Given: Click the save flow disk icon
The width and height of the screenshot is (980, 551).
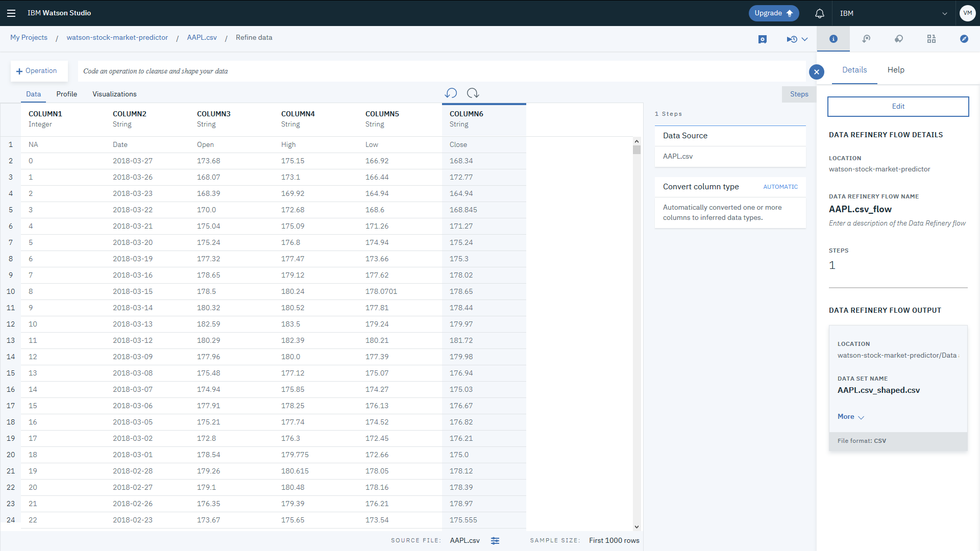Looking at the screenshot, I should click(x=763, y=39).
